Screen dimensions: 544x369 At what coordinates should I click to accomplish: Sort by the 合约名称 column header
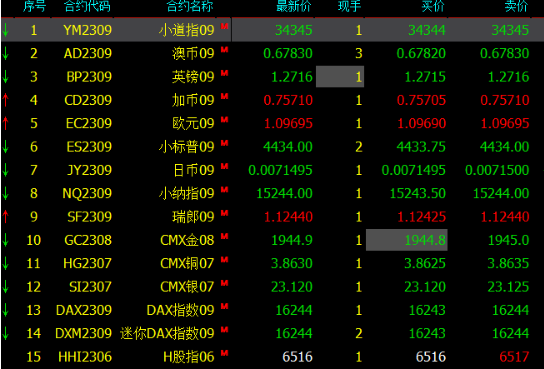190,6
